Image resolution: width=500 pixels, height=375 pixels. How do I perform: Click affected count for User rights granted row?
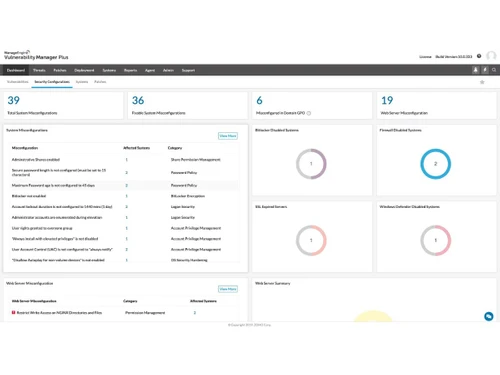126,228
